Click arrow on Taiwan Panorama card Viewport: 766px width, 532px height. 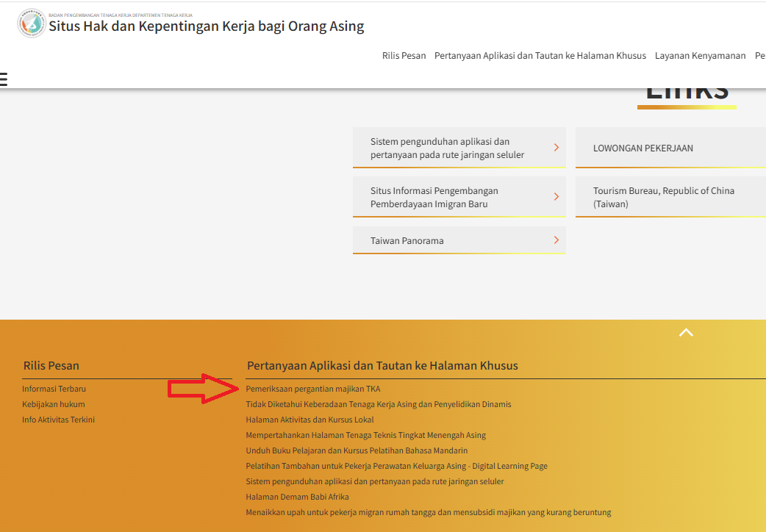coord(556,240)
